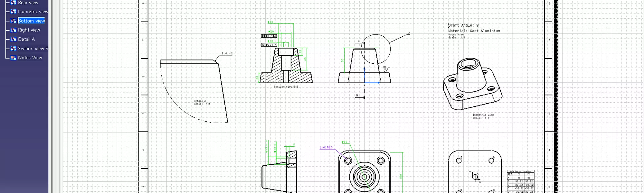Select the Material: Cast Aluminium note

tap(474, 31)
